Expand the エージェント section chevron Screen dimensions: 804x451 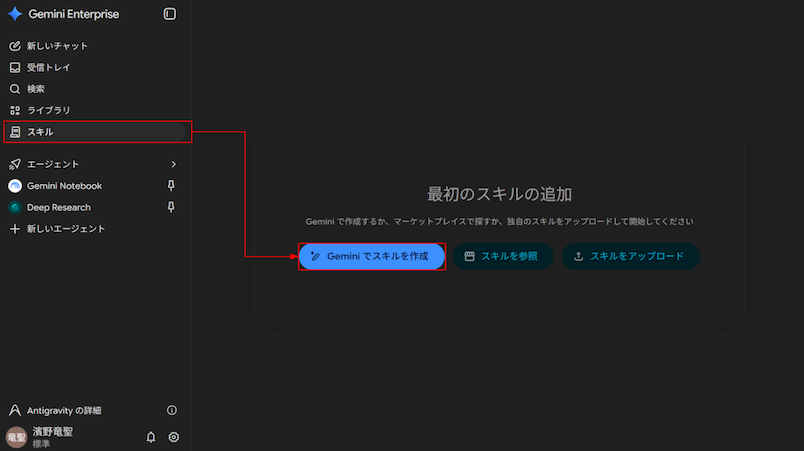(x=173, y=165)
